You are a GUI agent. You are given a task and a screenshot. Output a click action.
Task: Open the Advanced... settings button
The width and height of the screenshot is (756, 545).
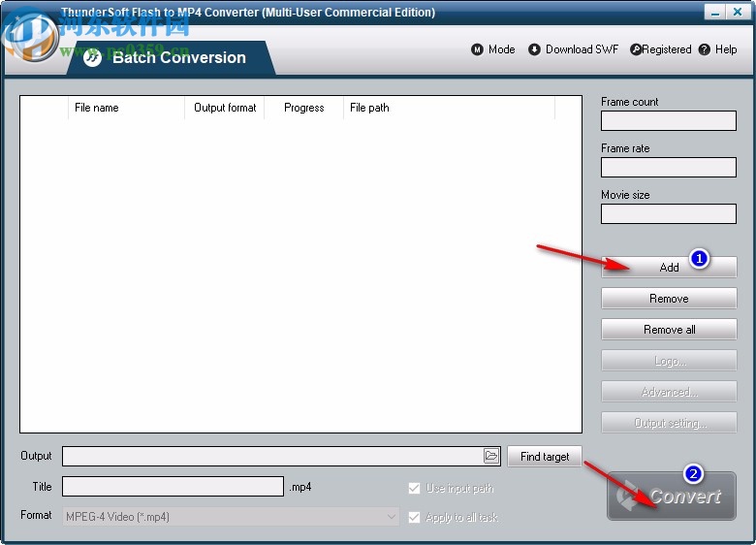pos(669,392)
